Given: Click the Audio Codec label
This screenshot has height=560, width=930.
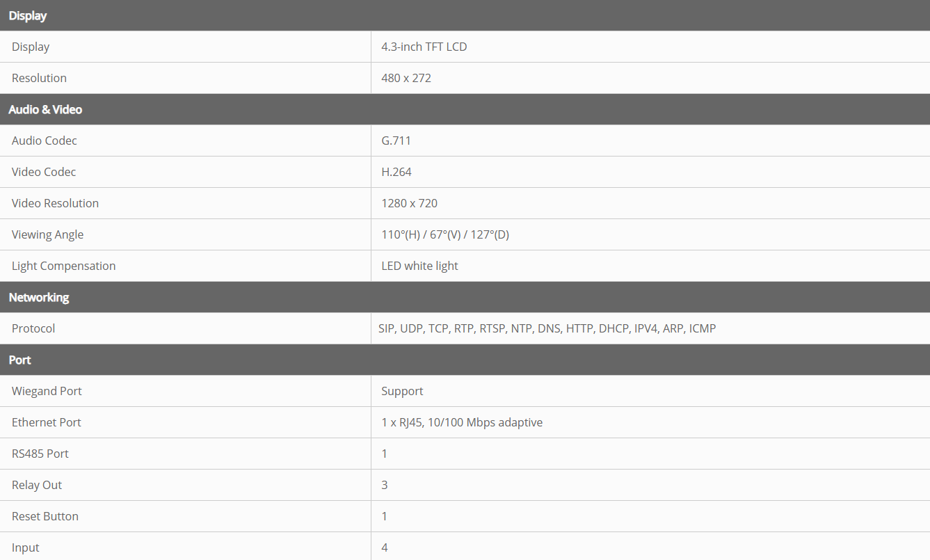Looking at the screenshot, I should coord(45,141).
